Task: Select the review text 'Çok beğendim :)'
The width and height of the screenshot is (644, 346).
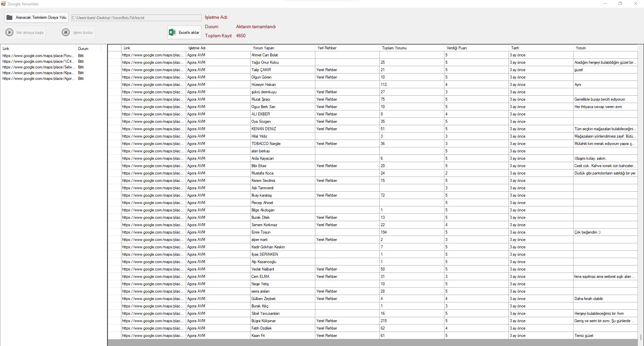Action: (x=605, y=232)
